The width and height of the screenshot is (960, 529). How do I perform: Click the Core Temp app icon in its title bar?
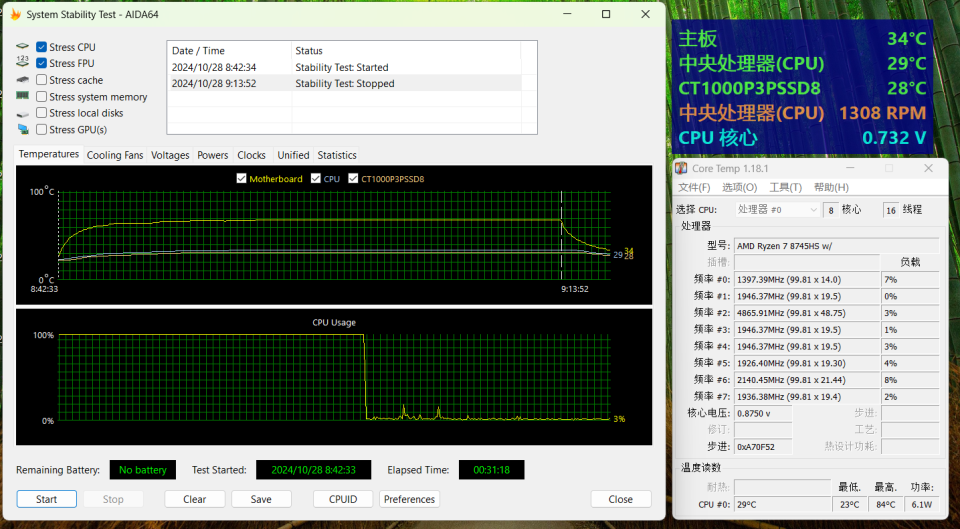681,168
